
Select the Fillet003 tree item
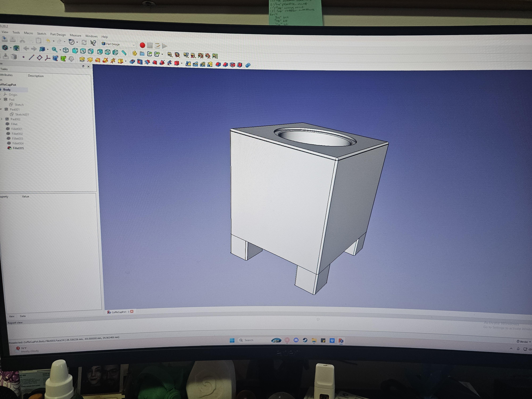pos(15,139)
